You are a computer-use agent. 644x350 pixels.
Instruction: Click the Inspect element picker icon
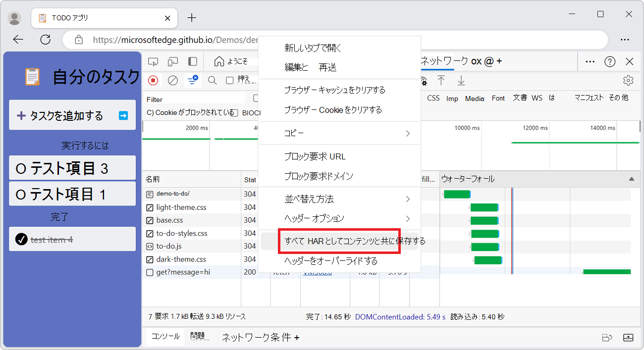click(153, 61)
